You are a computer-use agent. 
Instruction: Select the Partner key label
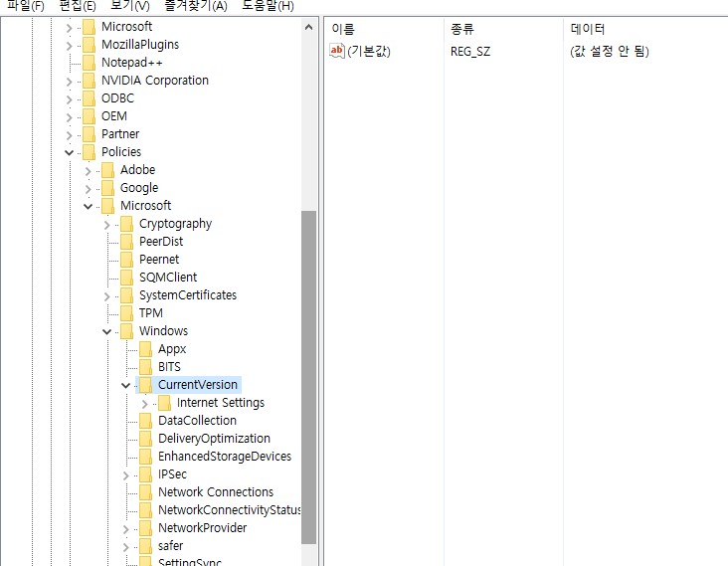pos(120,134)
